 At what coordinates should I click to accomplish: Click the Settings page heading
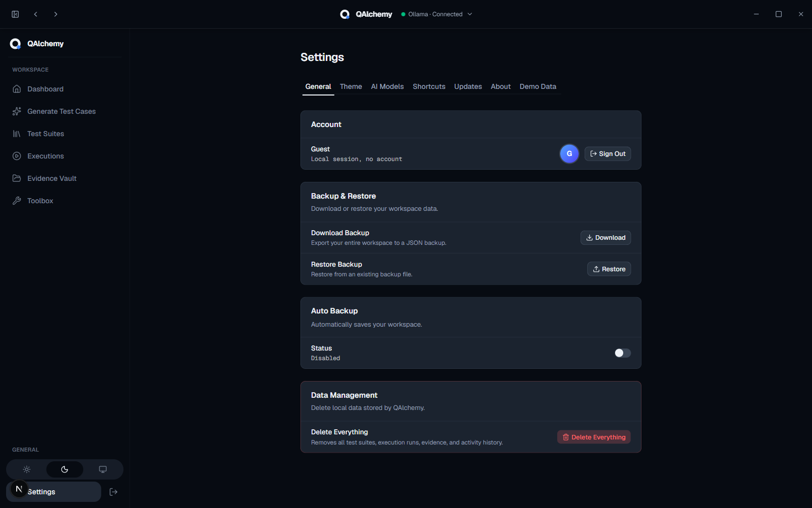(322, 57)
